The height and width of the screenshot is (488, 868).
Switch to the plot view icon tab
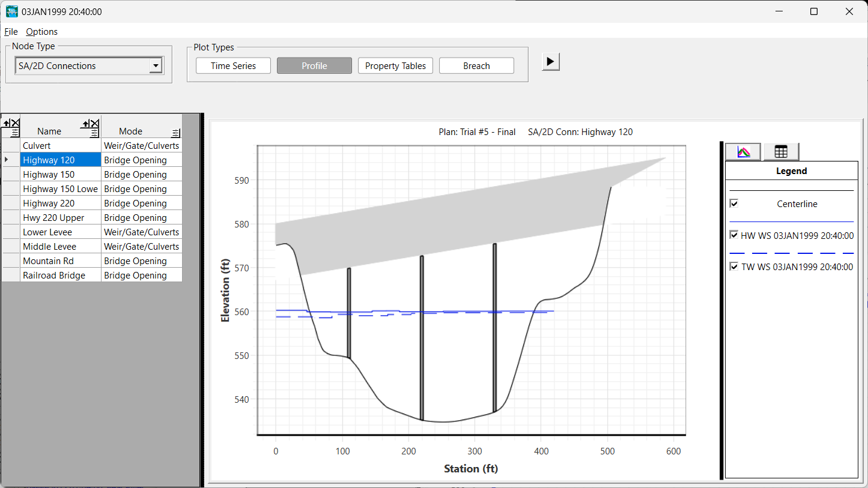[x=743, y=152]
